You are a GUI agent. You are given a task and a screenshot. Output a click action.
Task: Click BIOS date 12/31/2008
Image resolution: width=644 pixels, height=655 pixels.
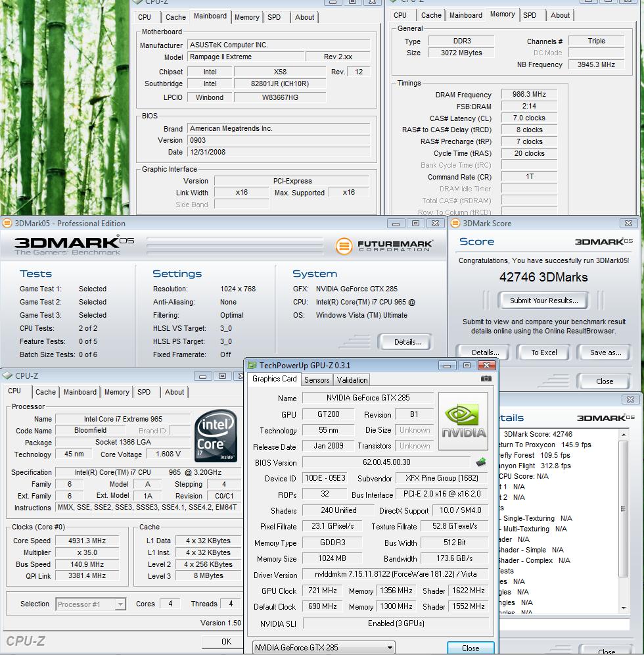point(279,152)
